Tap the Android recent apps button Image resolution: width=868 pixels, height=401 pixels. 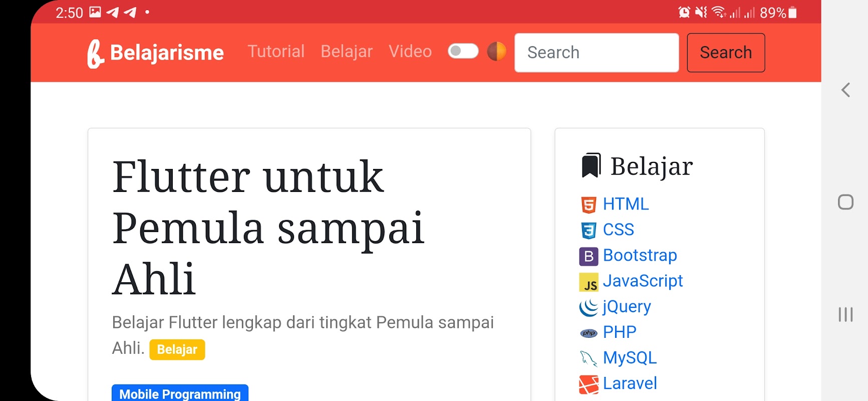coord(845,314)
